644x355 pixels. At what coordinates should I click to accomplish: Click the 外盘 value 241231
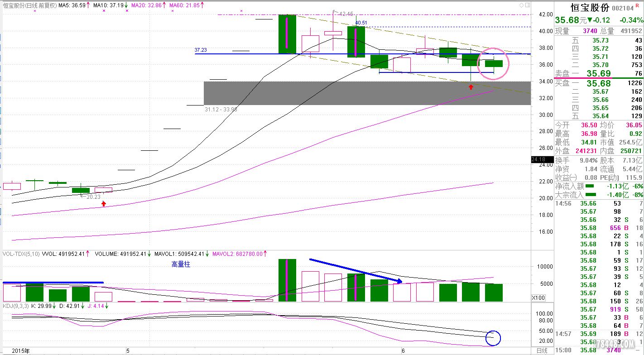tap(586, 151)
